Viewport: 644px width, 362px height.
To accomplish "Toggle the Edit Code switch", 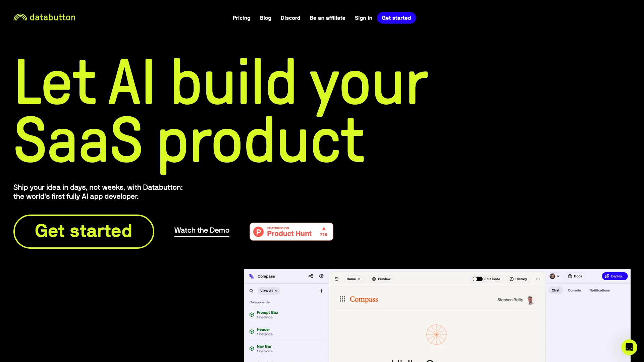I will [x=477, y=279].
